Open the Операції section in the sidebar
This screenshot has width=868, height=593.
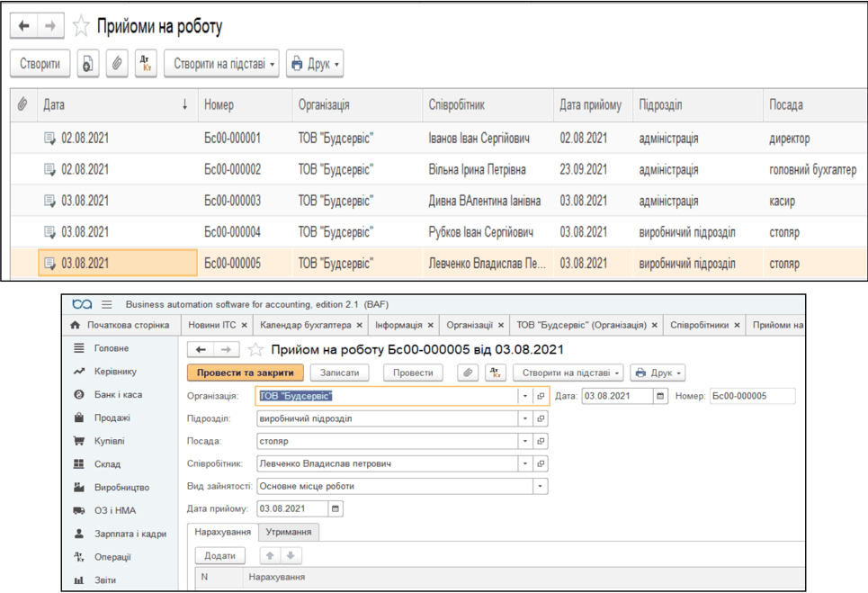coord(112,557)
